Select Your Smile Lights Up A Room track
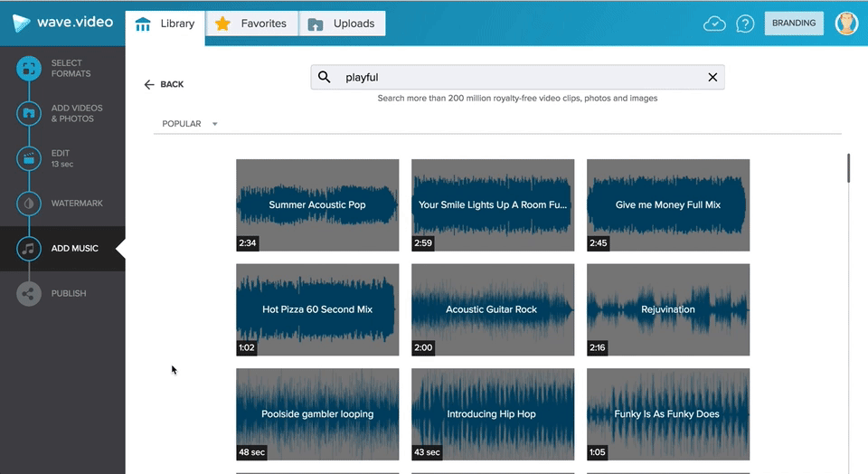The image size is (868, 474). point(493,204)
